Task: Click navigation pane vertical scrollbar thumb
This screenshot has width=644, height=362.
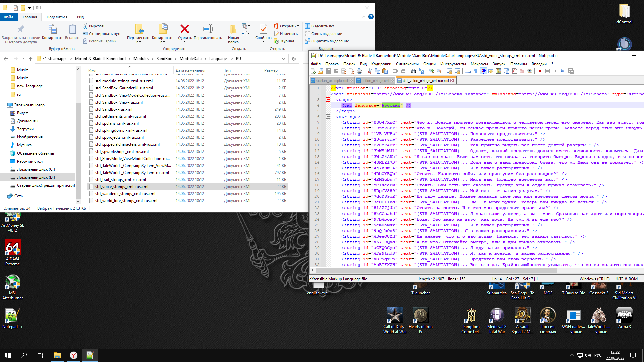Action: (78, 151)
